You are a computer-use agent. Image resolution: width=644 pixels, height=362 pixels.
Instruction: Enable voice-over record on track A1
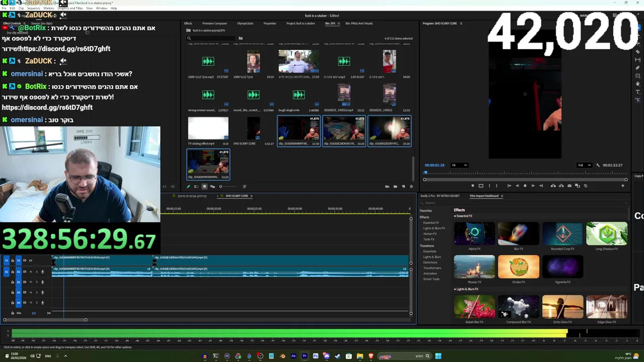pyautogui.click(x=42, y=272)
